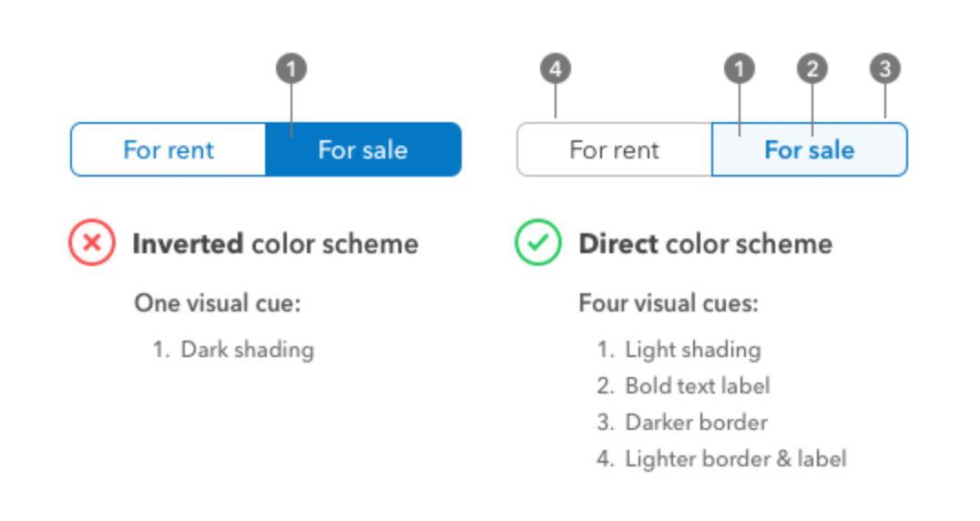Screen dimensions: 980x521
Task: Select For rent in the inverted blue toggle
Action: click(x=168, y=150)
